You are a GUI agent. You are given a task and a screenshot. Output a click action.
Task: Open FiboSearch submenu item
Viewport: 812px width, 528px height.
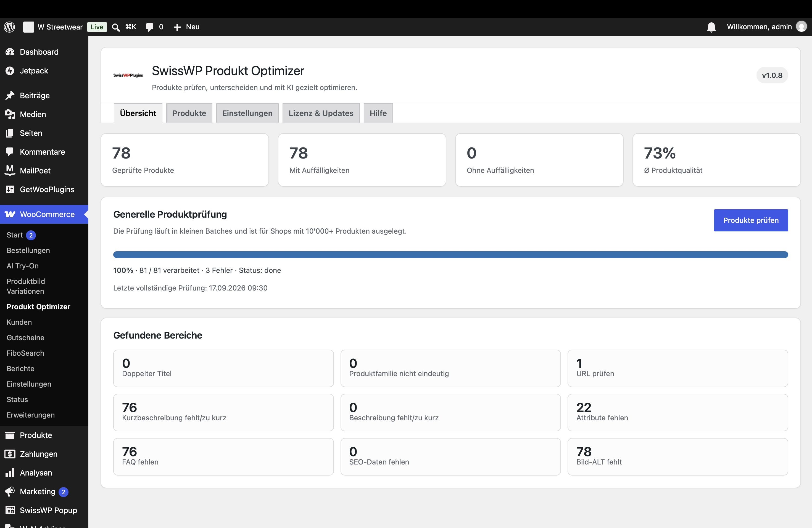pos(25,353)
